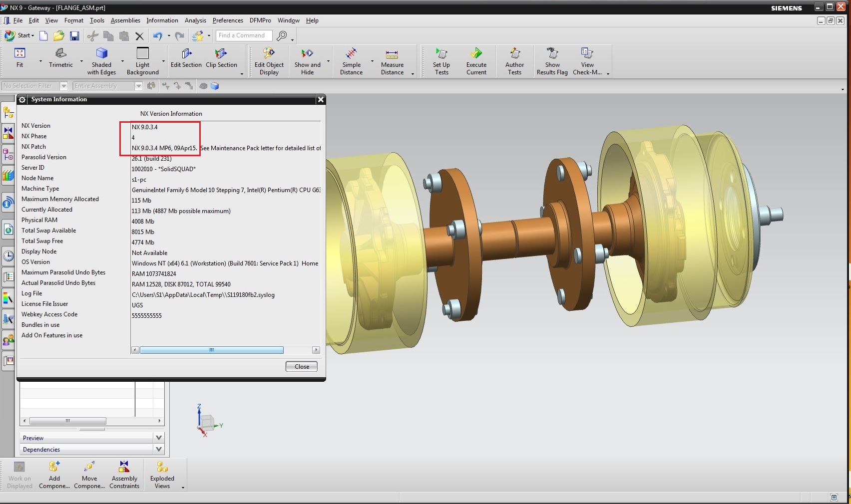Open the Part Navigator sidebar tab
851x504 pixels.
(8, 155)
